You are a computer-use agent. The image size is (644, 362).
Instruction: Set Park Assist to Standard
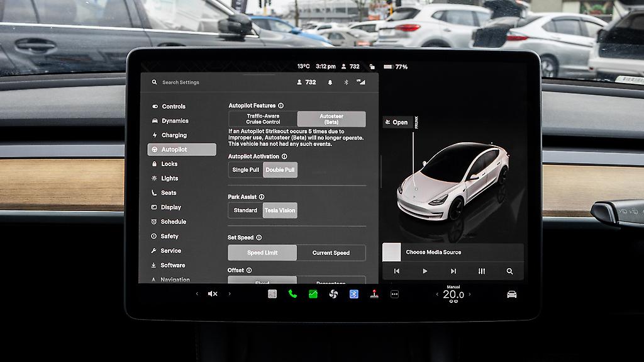click(245, 210)
